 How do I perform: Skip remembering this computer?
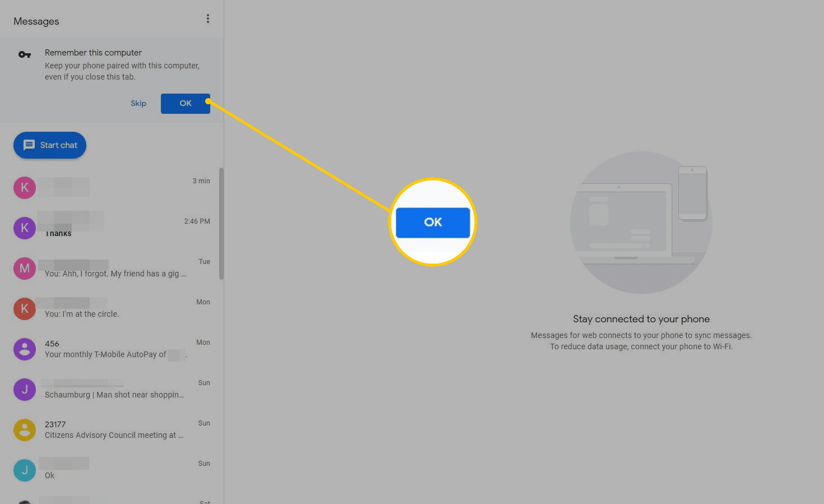click(x=138, y=103)
